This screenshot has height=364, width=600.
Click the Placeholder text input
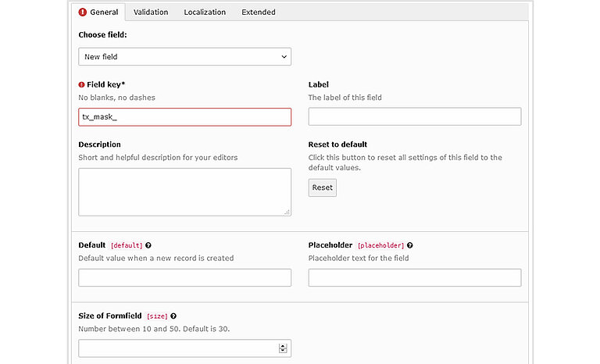(414, 277)
